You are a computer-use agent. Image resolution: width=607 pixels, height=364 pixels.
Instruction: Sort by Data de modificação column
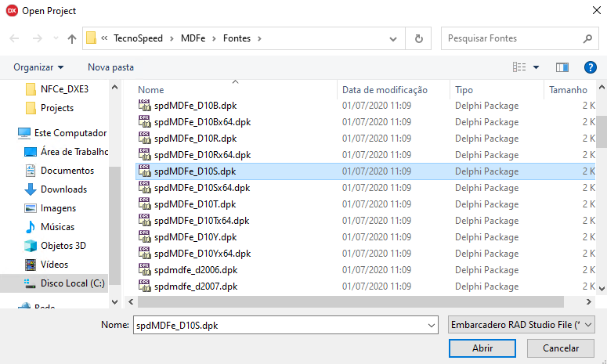(x=385, y=90)
